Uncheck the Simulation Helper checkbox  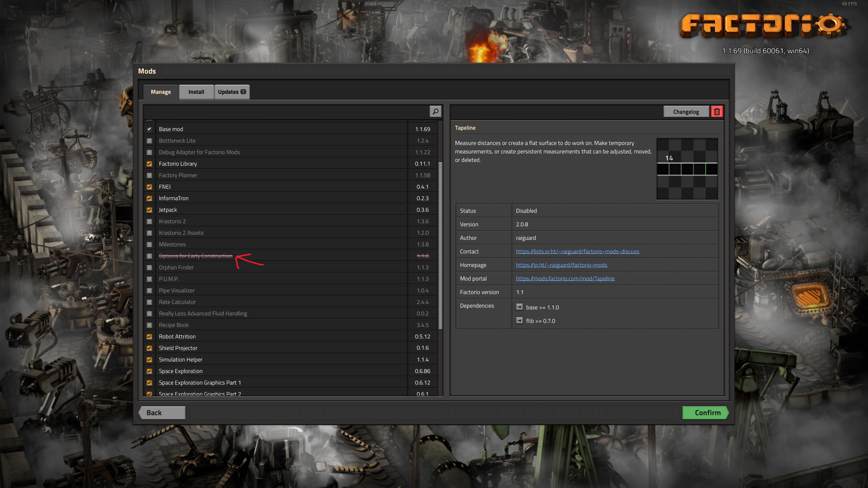coord(149,360)
